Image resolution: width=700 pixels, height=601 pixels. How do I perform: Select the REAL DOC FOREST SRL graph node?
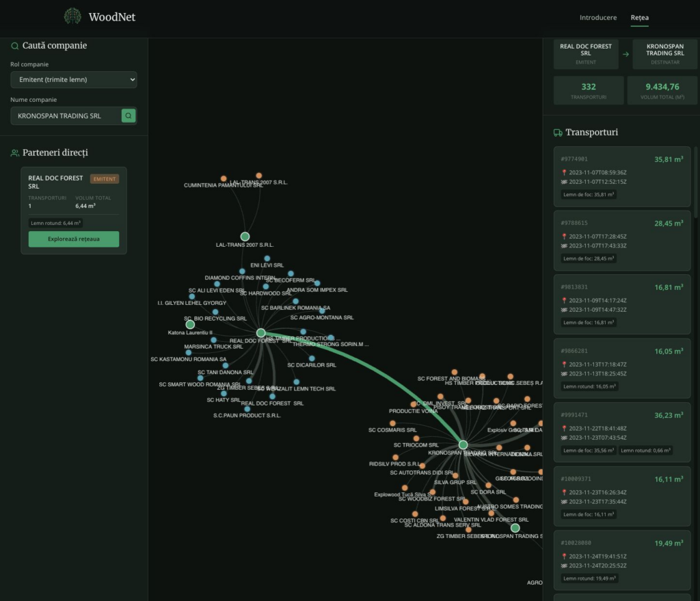pyautogui.click(x=260, y=333)
